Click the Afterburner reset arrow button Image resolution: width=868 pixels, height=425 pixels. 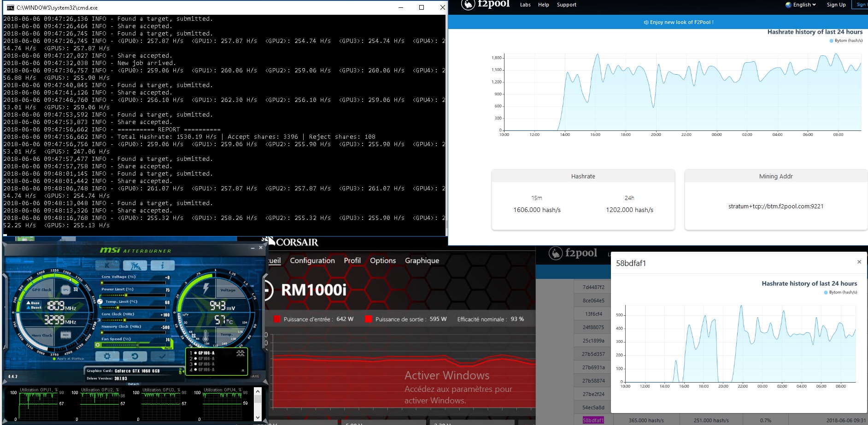pos(135,356)
